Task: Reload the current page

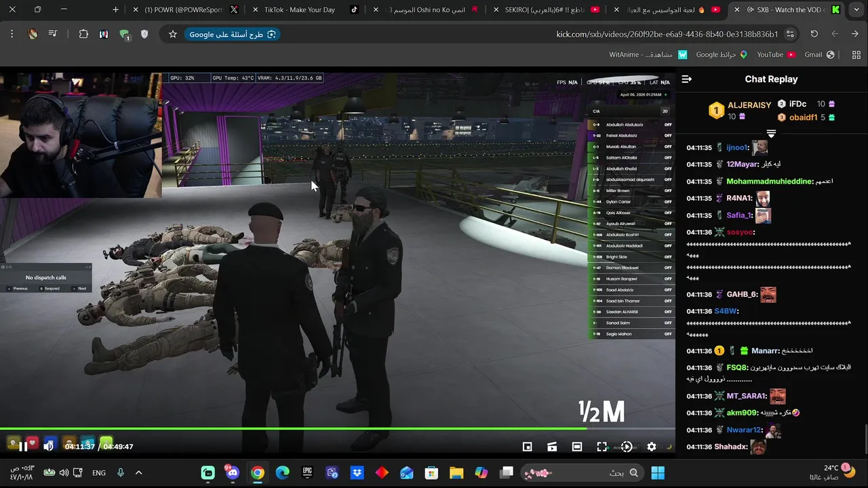Action: pyautogui.click(x=814, y=34)
